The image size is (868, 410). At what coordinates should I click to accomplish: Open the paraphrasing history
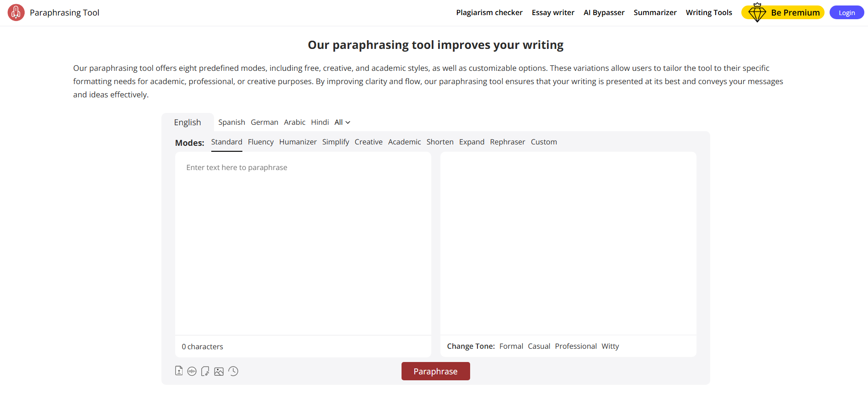pyautogui.click(x=233, y=371)
